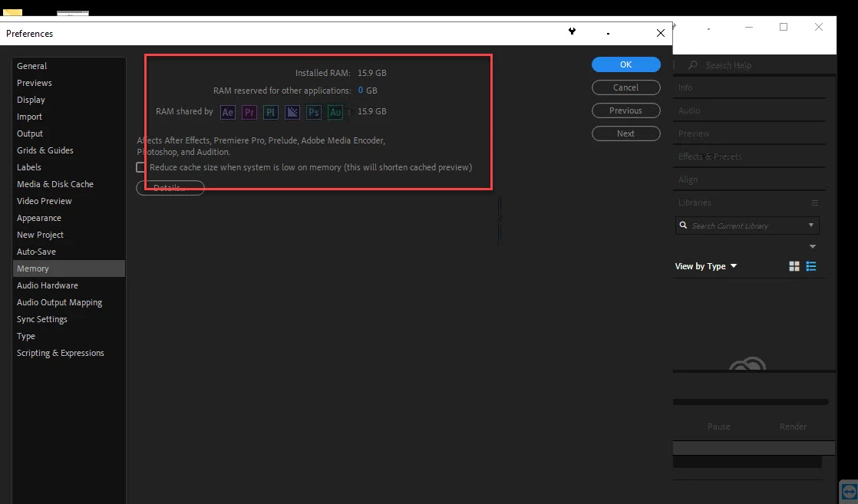Screen dimensions: 858x504
Task: Click the Photoshop icon in RAM shared row
Action: (314, 112)
